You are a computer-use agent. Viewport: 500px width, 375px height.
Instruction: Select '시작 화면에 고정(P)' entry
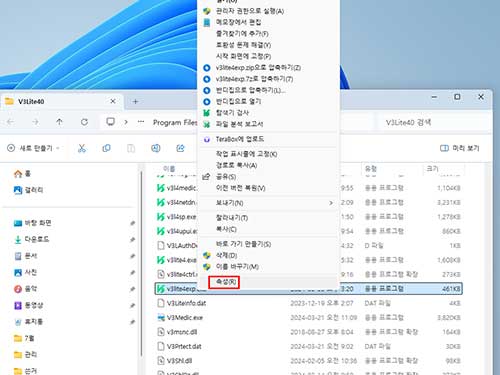click(243, 56)
